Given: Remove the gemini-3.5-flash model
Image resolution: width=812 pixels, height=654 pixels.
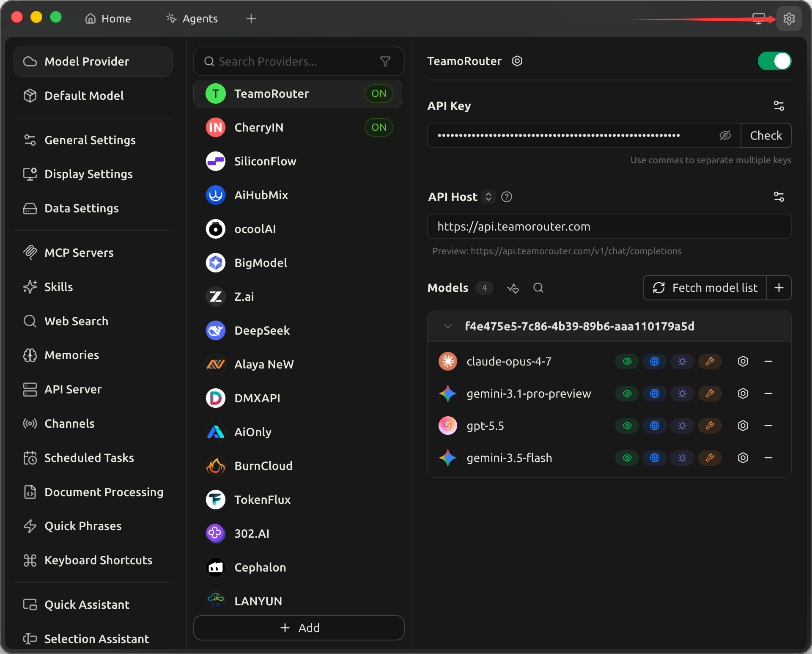Looking at the screenshot, I should [x=768, y=458].
